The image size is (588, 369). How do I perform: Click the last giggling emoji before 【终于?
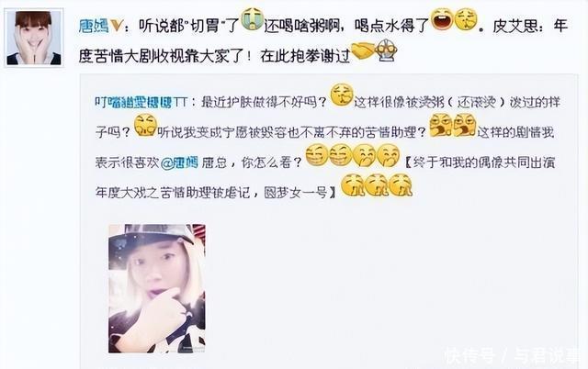388,156
